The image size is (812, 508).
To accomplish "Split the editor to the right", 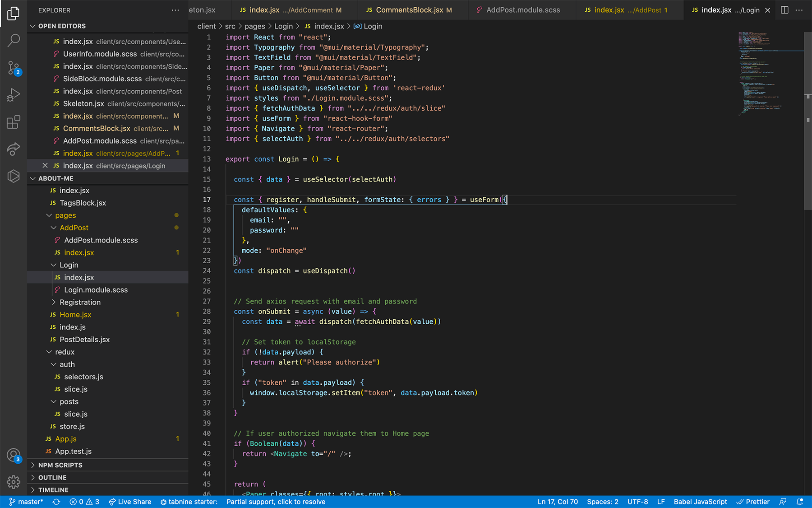I will [784, 10].
